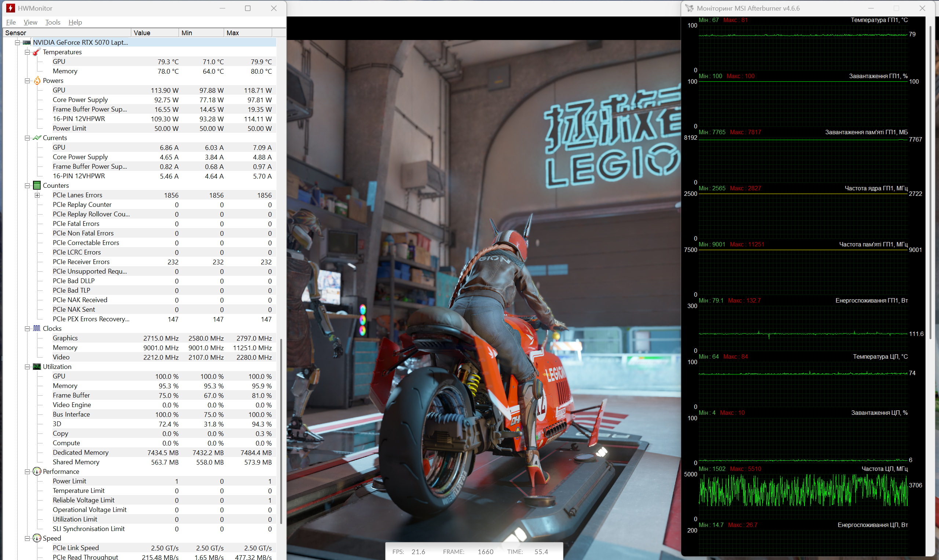Click the NVIDIA GPU card icon
Image resolution: width=939 pixels, height=560 pixels.
point(27,43)
